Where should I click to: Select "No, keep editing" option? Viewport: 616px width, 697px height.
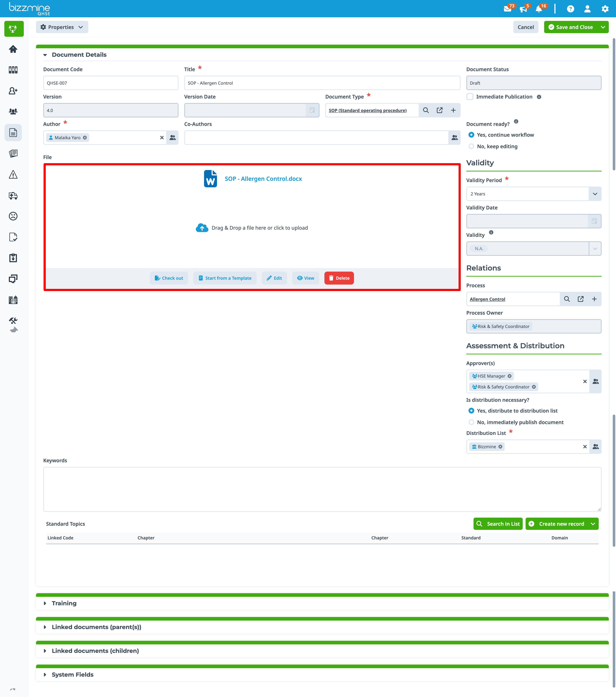471,146
